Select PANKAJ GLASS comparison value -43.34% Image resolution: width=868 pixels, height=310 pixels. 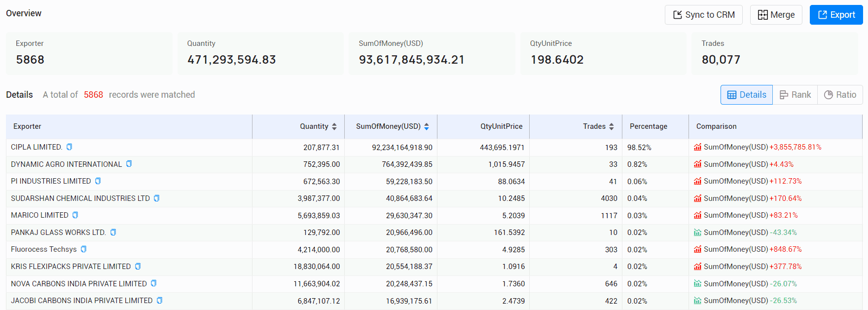783,232
